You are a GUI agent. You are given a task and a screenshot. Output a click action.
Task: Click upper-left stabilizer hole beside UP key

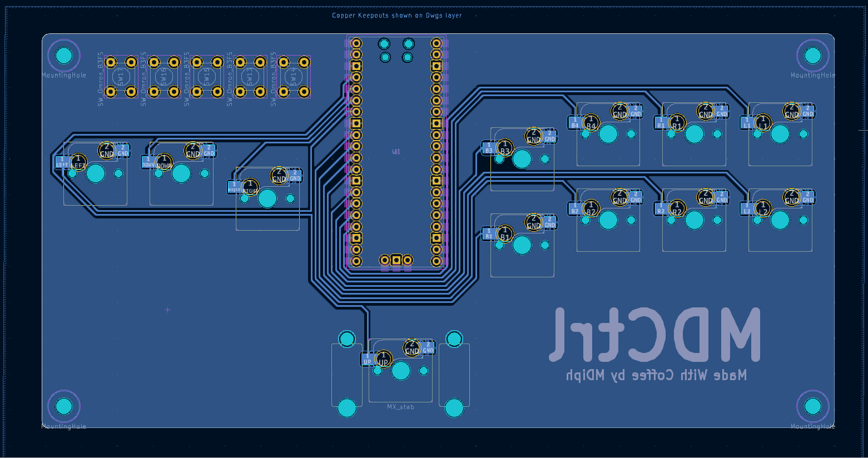click(x=347, y=339)
